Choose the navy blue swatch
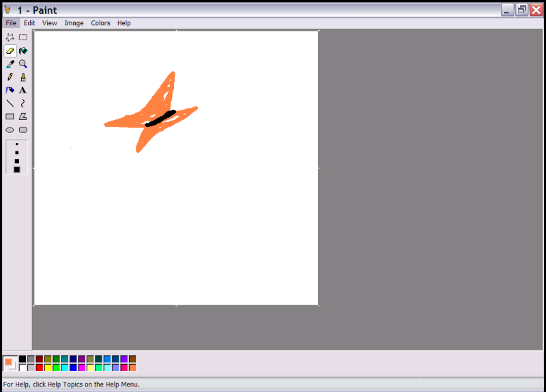Image resolution: width=546 pixels, height=392 pixels. pyautogui.click(x=73, y=359)
